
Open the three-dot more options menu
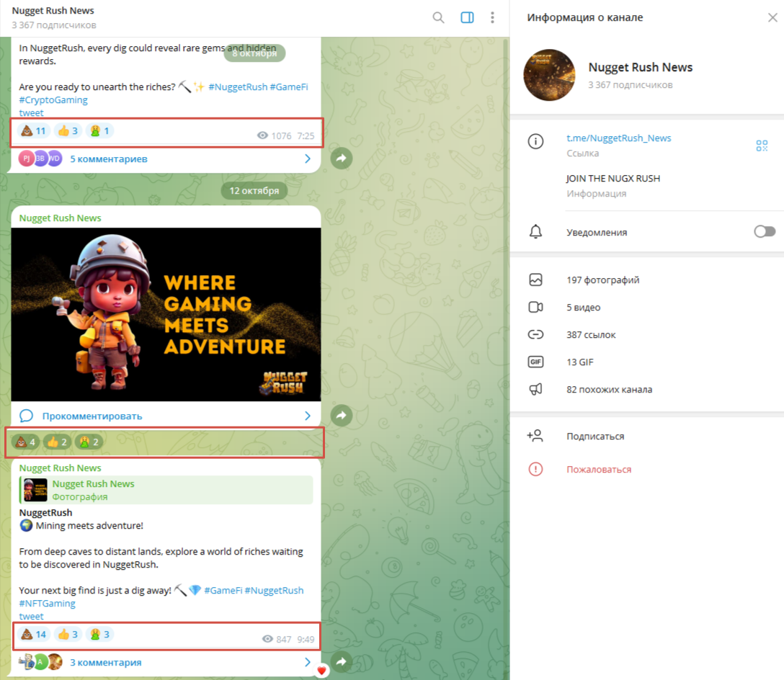click(x=492, y=17)
